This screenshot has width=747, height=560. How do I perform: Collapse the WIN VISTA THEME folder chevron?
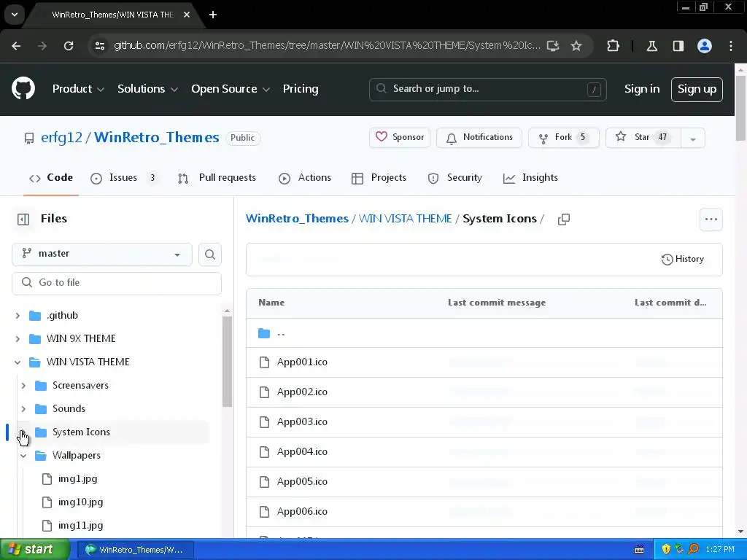point(18,362)
